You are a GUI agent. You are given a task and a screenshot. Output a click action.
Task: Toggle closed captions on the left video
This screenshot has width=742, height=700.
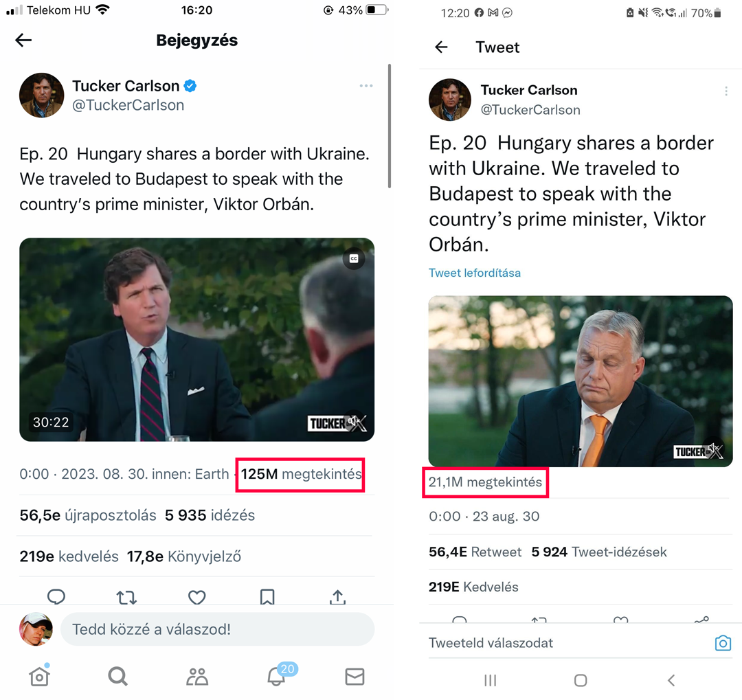pyautogui.click(x=354, y=258)
